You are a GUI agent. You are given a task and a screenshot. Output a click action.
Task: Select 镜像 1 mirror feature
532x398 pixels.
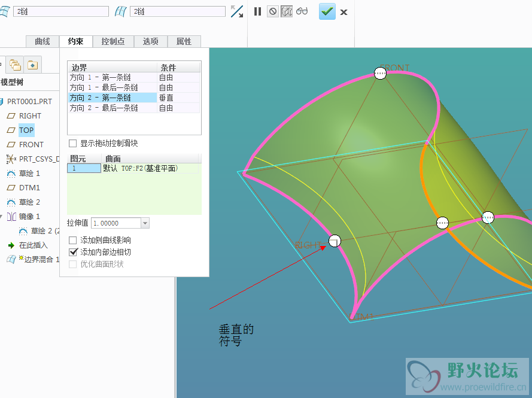pos(29,217)
